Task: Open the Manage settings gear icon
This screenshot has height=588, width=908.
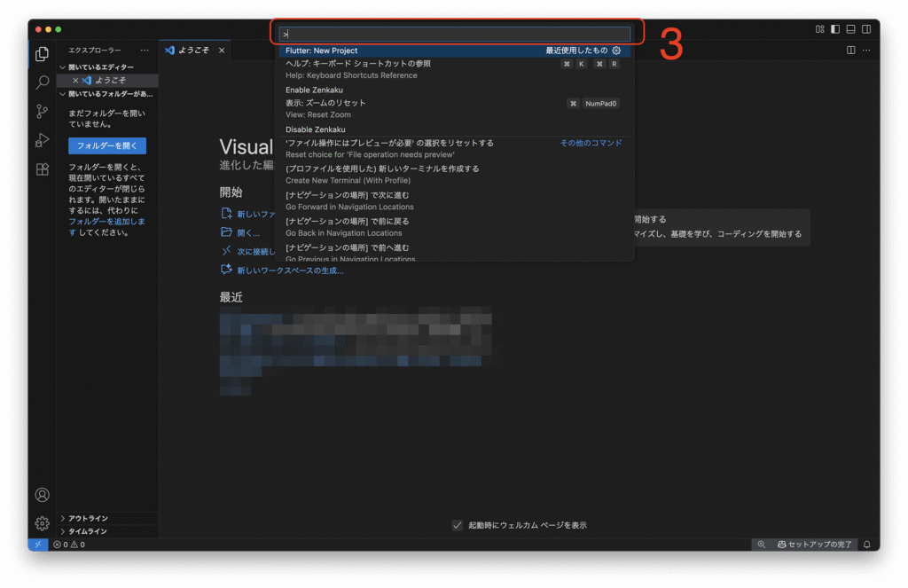Action: coord(41,522)
